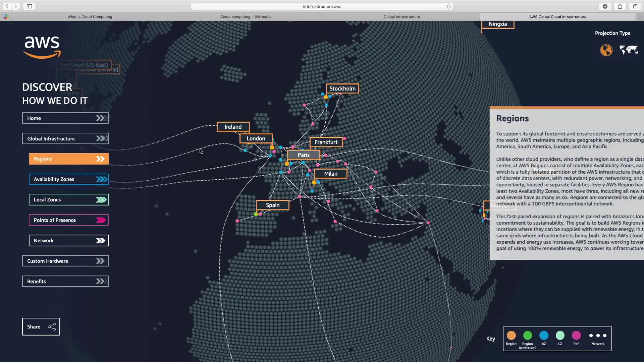Select the globe projection type icon
Screen dimensions: 644x362
(606, 50)
